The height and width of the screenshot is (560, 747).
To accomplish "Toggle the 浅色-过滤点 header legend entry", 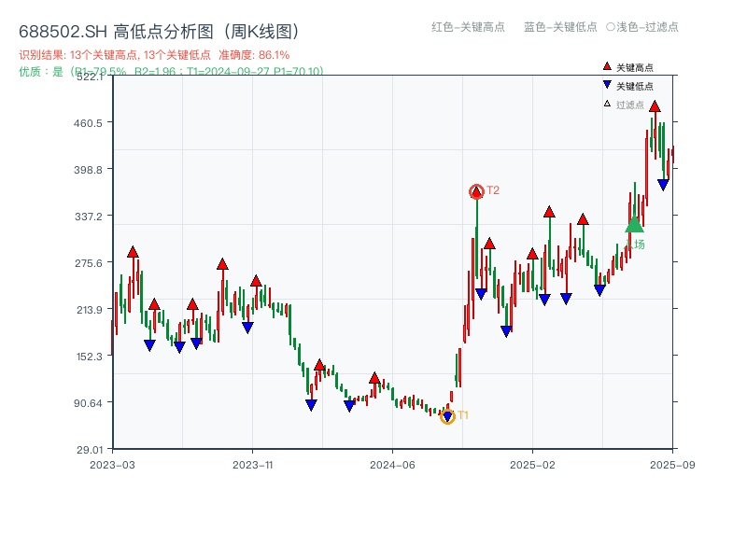I will pyautogui.click(x=646, y=28).
